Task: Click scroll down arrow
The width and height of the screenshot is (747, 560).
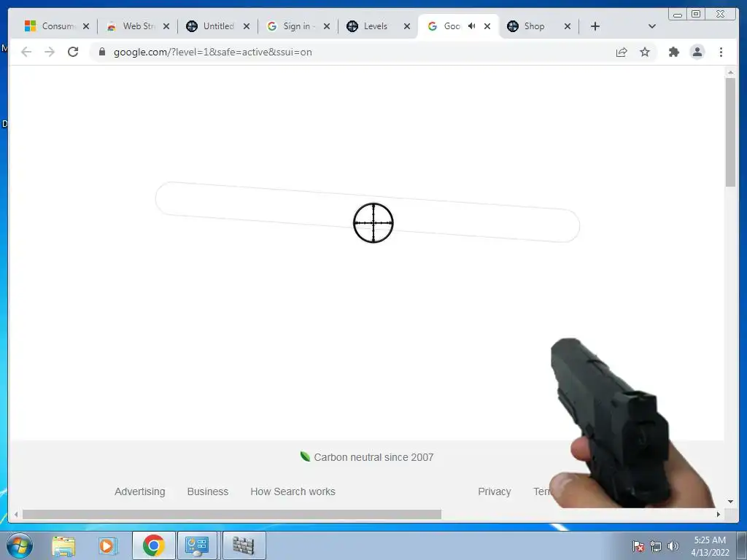Action: pos(730,502)
